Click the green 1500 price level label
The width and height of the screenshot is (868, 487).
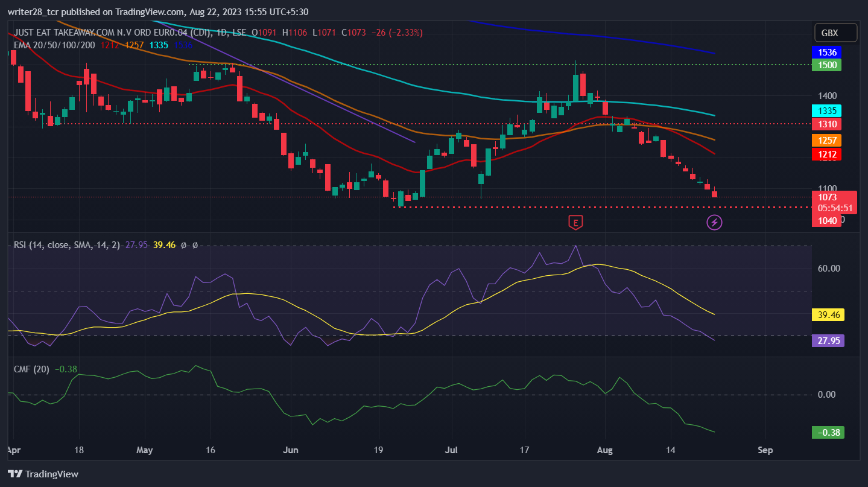click(x=826, y=65)
